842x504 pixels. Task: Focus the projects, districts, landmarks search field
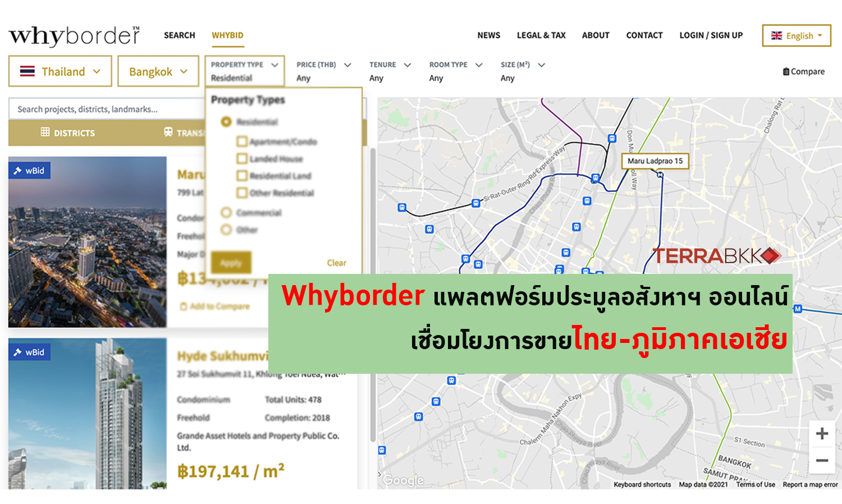pos(107,109)
